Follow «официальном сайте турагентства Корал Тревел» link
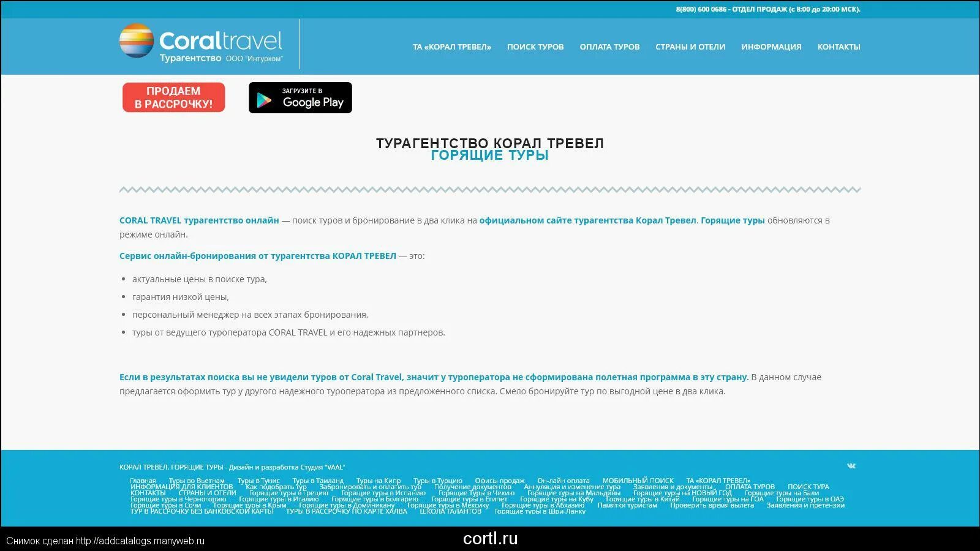The width and height of the screenshot is (980, 551). [587, 220]
